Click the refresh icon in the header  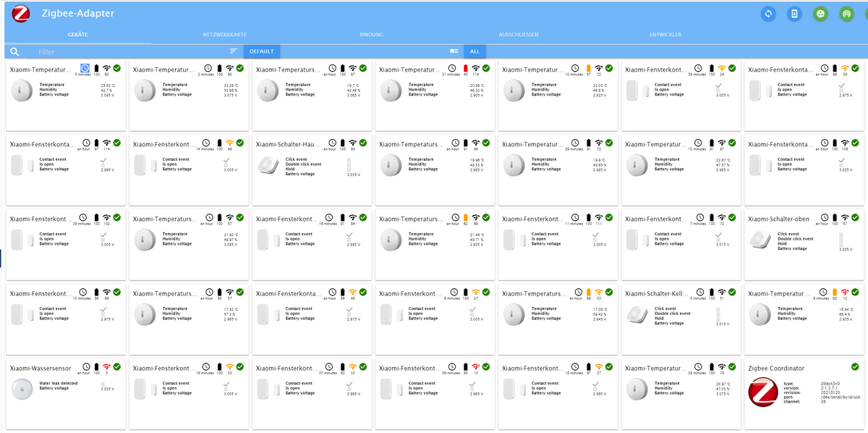pos(769,14)
